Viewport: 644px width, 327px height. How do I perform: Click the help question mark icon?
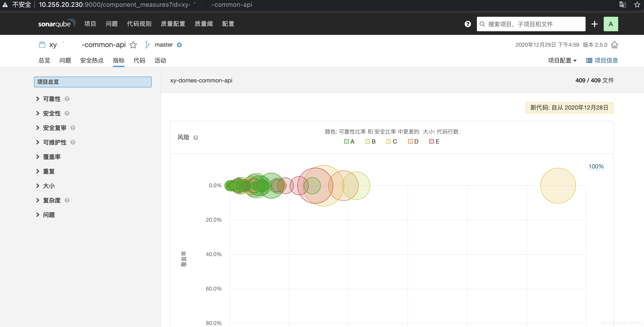coord(468,24)
